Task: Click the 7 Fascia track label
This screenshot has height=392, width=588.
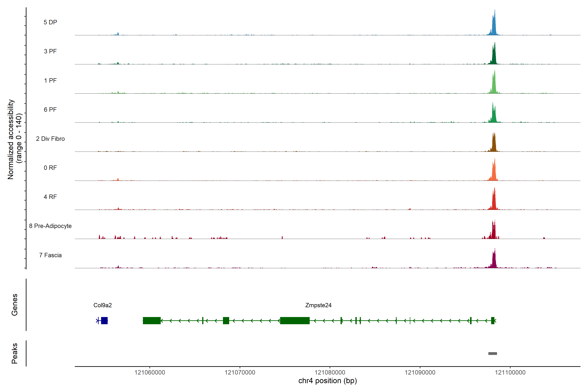Action: (x=50, y=255)
